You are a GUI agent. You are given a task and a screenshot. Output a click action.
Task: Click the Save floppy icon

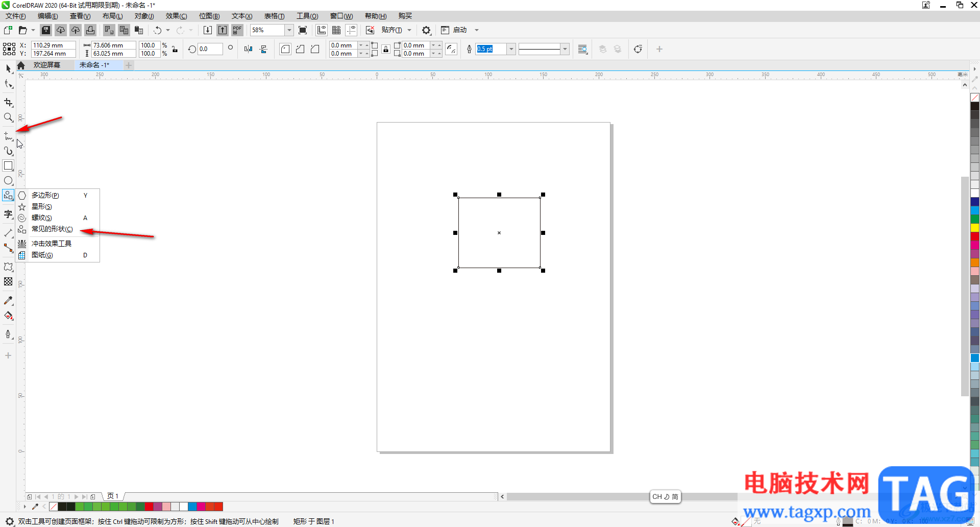coord(46,30)
